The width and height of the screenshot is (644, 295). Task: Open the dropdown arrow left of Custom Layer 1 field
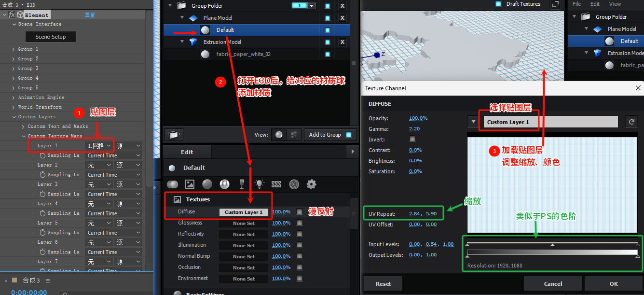click(x=474, y=122)
